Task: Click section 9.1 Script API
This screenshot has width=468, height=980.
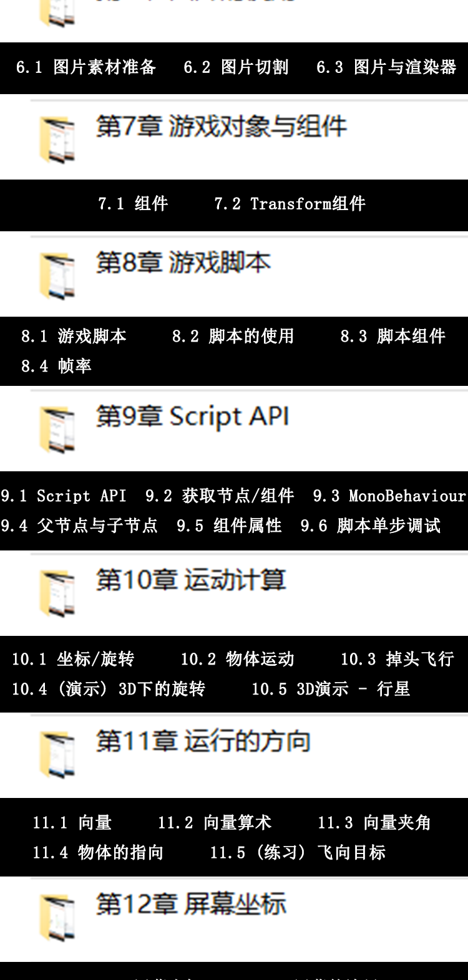Action: pyautogui.click(x=63, y=496)
